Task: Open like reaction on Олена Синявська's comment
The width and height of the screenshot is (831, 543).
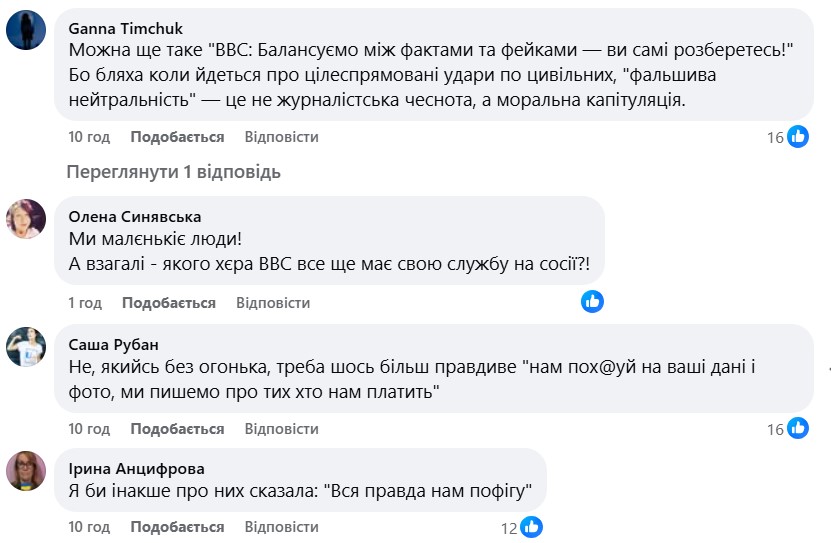Action: coord(593,301)
